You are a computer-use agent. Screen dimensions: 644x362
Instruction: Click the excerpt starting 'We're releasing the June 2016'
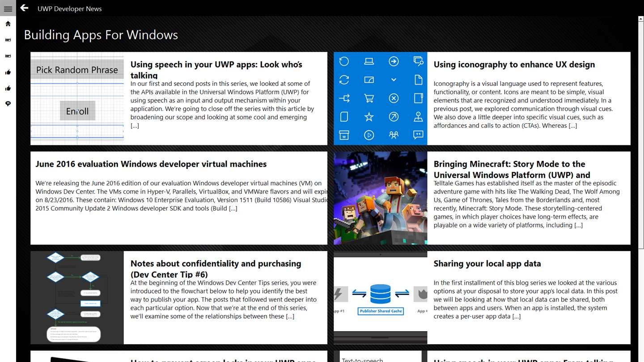[x=181, y=196]
